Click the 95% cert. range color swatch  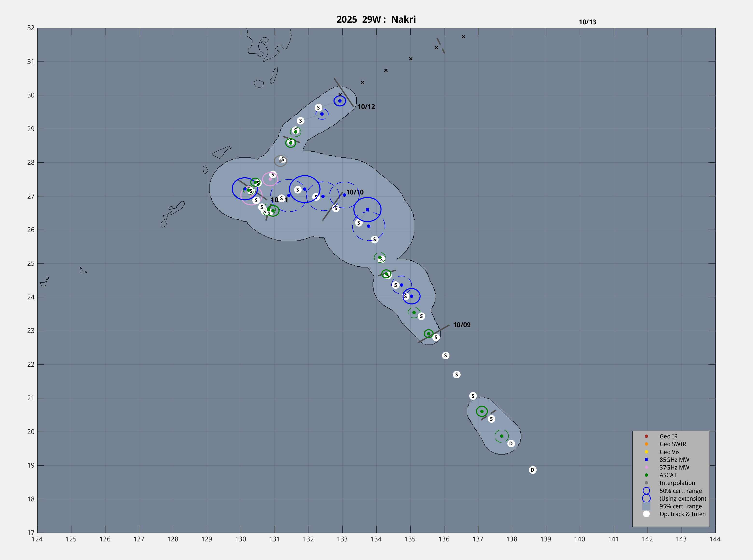click(x=646, y=506)
